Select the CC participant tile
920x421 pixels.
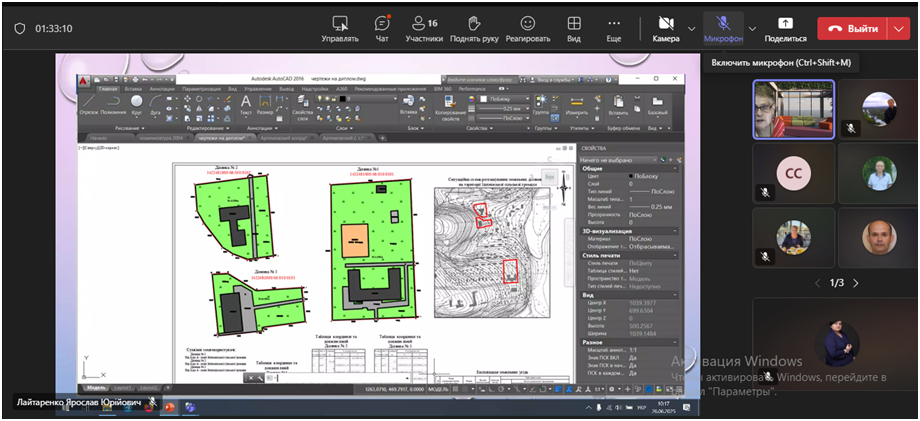point(793,174)
